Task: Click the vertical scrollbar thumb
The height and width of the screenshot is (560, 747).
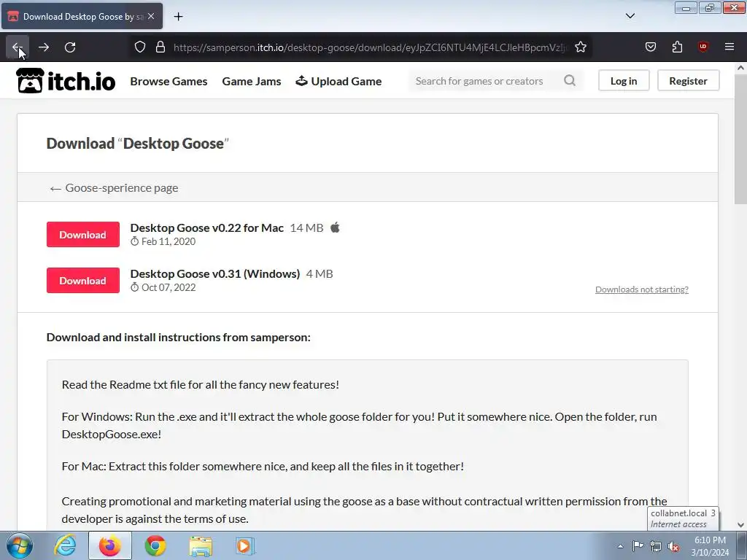Action: point(740,139)
